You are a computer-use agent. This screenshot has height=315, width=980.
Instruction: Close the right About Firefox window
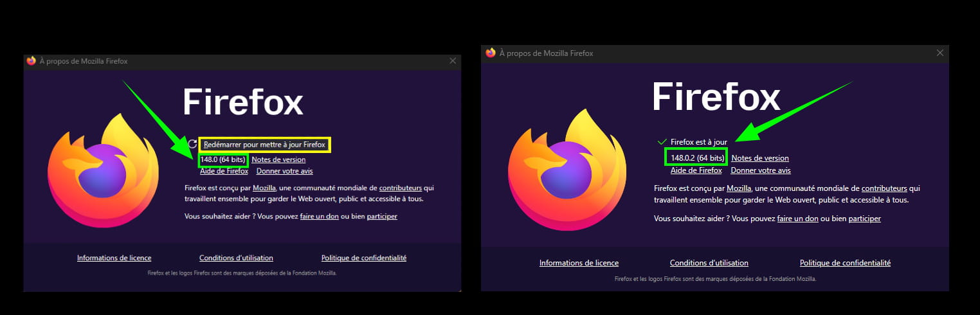pyautogui.click(x=941, y=53)
